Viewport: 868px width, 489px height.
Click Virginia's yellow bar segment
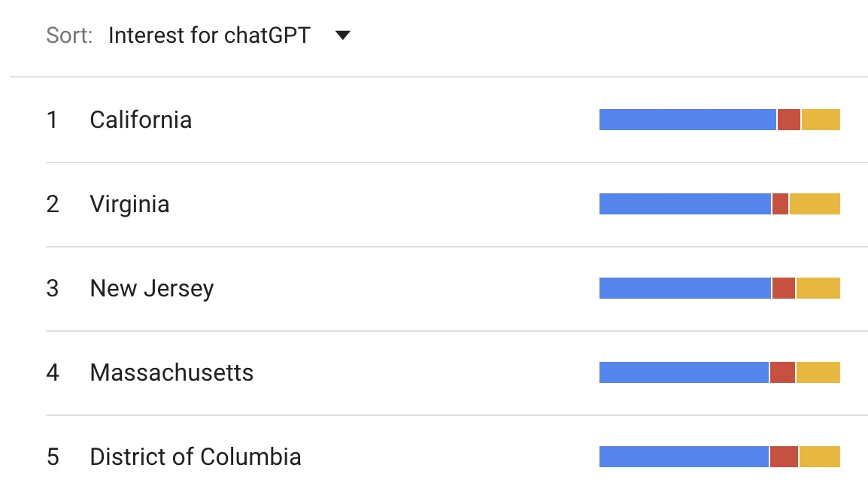[x=815, y=204]
